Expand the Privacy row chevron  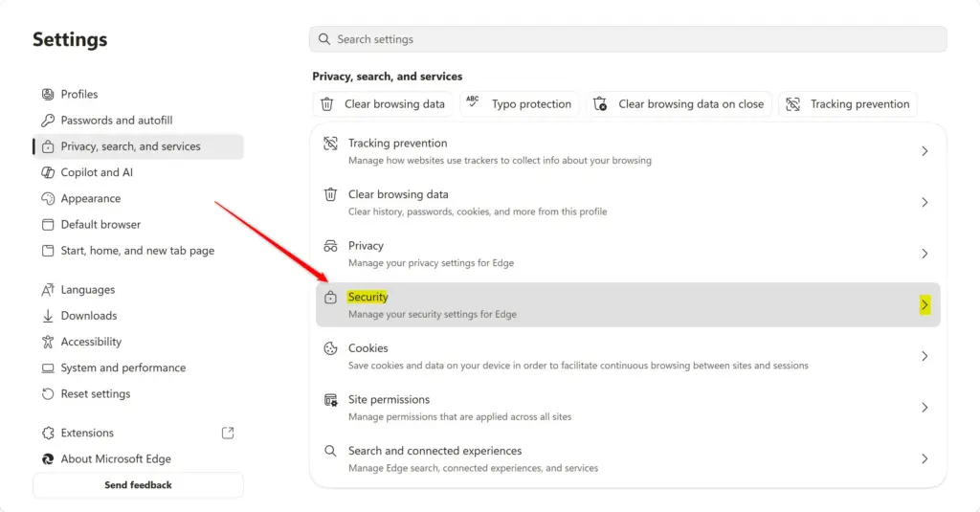[924, 254]
